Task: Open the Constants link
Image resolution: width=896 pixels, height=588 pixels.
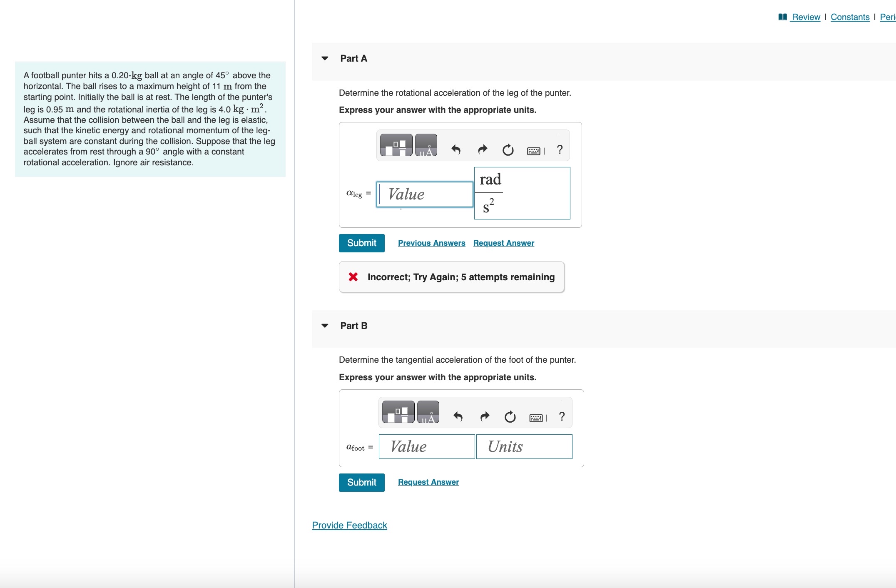Action: [850, 17]
